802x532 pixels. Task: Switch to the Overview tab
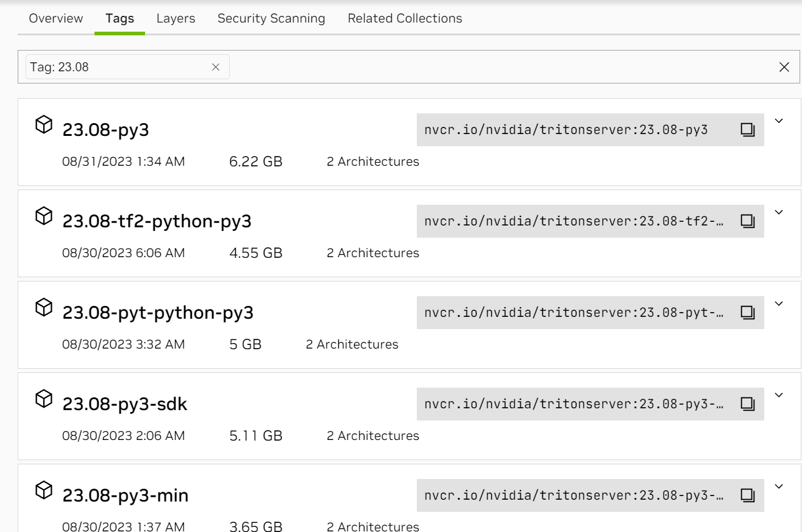click(x=56, y=18)
